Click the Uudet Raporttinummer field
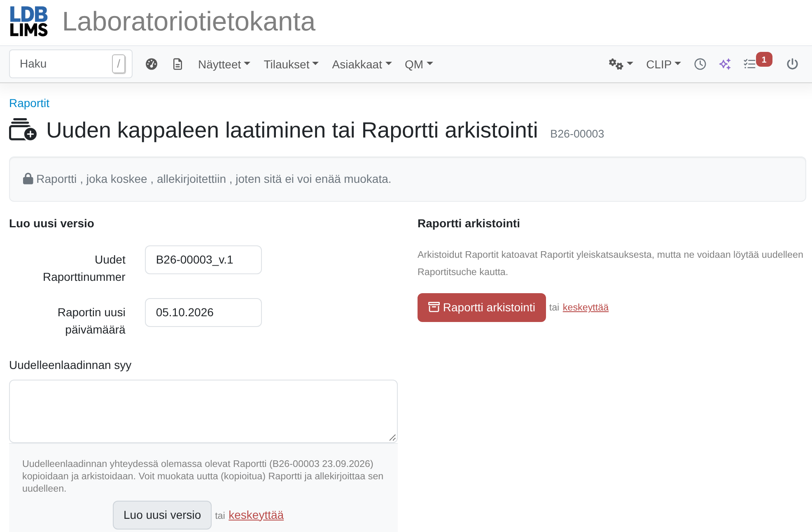812x532 pixels. [203, 260]
